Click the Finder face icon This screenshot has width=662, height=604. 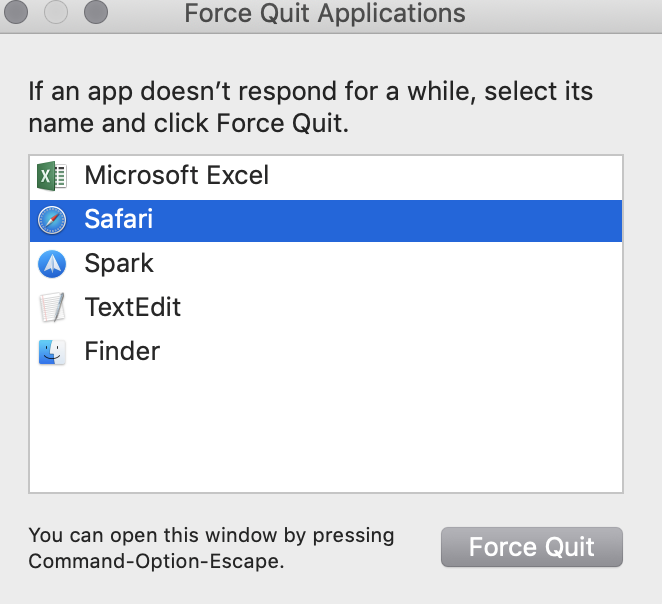coord(51,352)
